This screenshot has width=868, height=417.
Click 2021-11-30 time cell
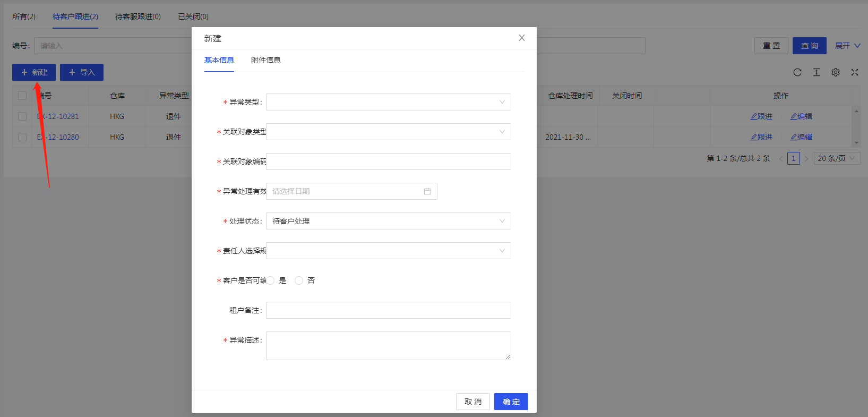(568, 137)
